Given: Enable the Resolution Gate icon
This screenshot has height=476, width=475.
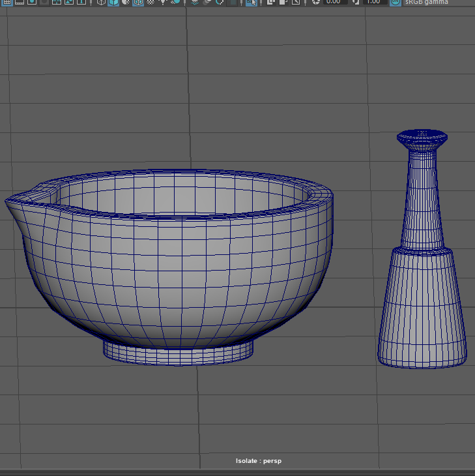Looking at the screenshot, I should (x=31, y=2).
